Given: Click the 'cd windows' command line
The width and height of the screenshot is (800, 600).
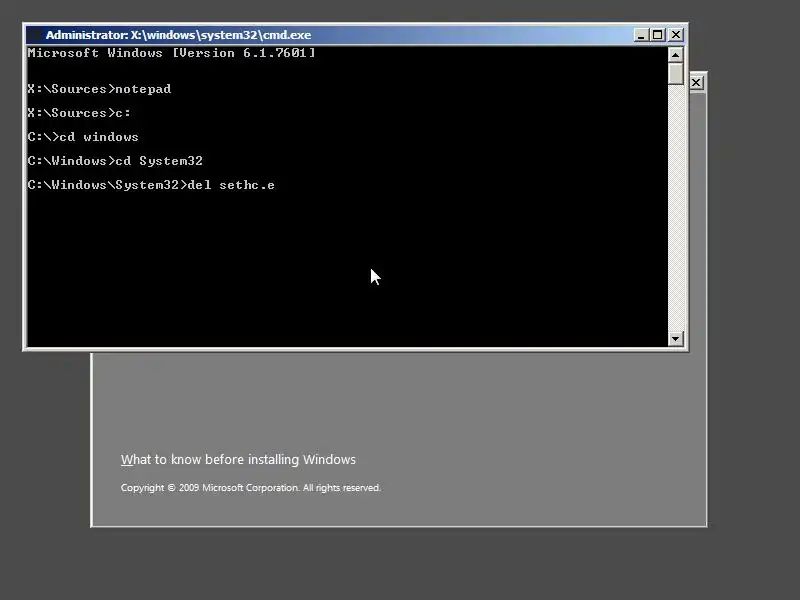Looking at the screenshot, I should click(x=83, y=137).
